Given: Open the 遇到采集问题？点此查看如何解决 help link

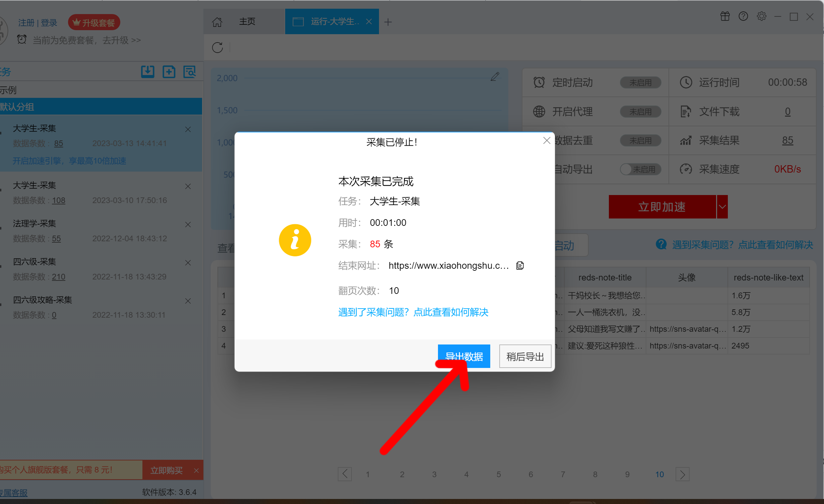Looking at the screenshot, I should click(x=743, y=245).
